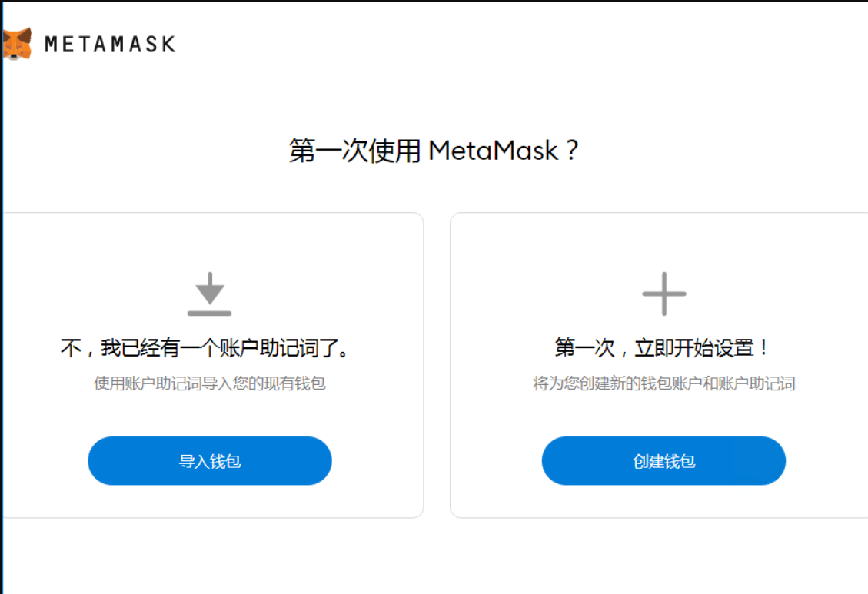The image size is (868, 594).
Task: Click the plus icon for new wallet
Action: (663, 294)
